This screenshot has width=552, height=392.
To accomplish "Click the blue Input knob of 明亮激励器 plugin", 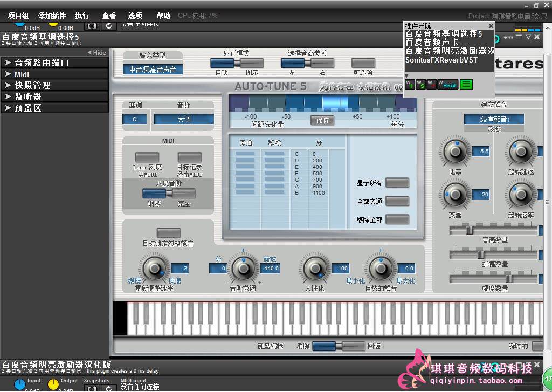I will coord(20,384).
